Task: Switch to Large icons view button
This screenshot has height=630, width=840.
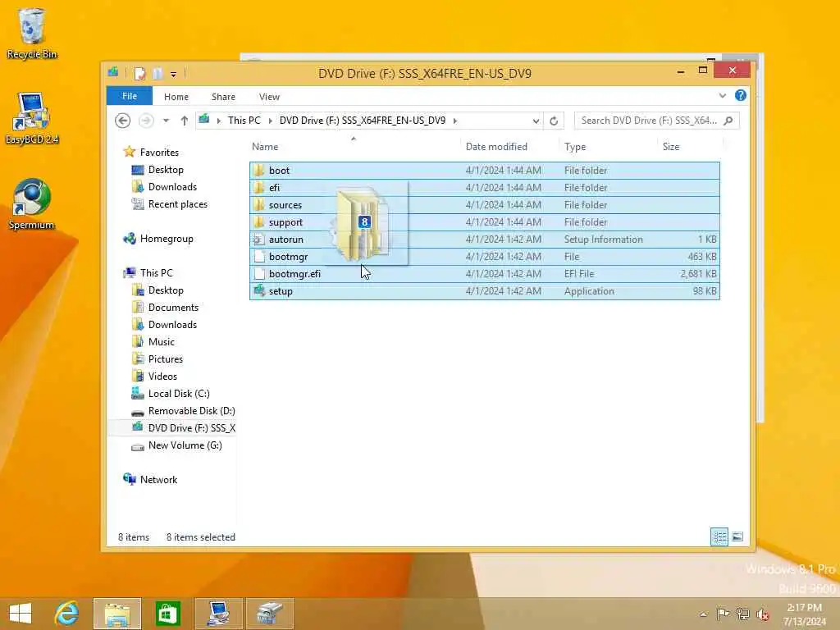Action: pyautogui.click(x=737, y=536)
